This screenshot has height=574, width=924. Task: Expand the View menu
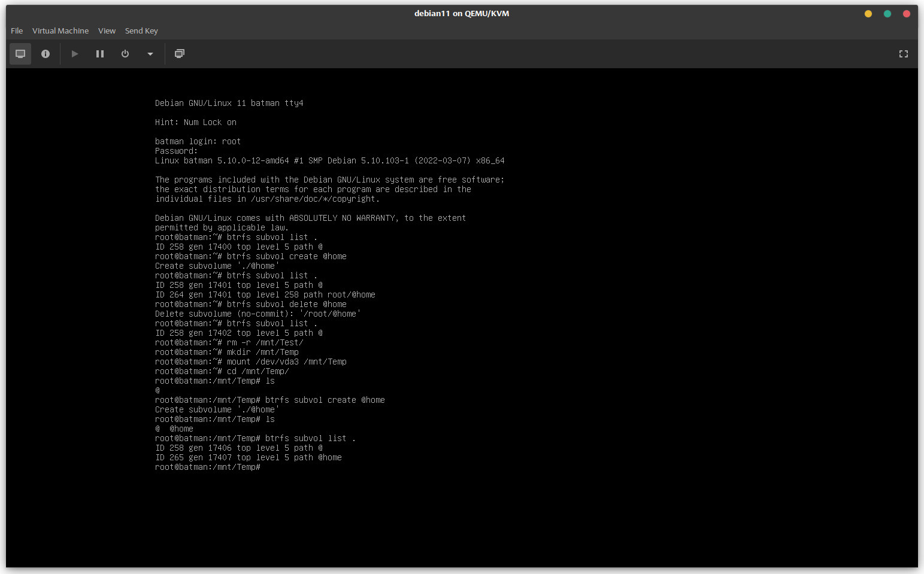click(107, 31)
